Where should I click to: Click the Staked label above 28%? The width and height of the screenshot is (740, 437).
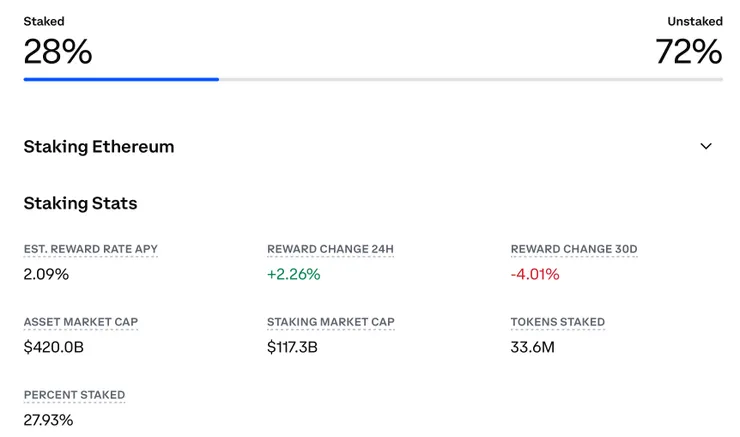pyautogui.click(x=44, y=21)
